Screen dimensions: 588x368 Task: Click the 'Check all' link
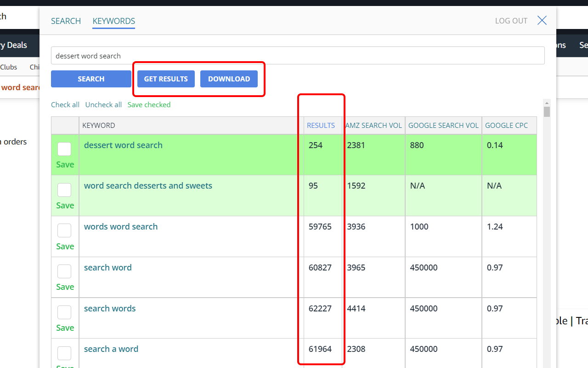pyautogui.click(x=65, y=105)
